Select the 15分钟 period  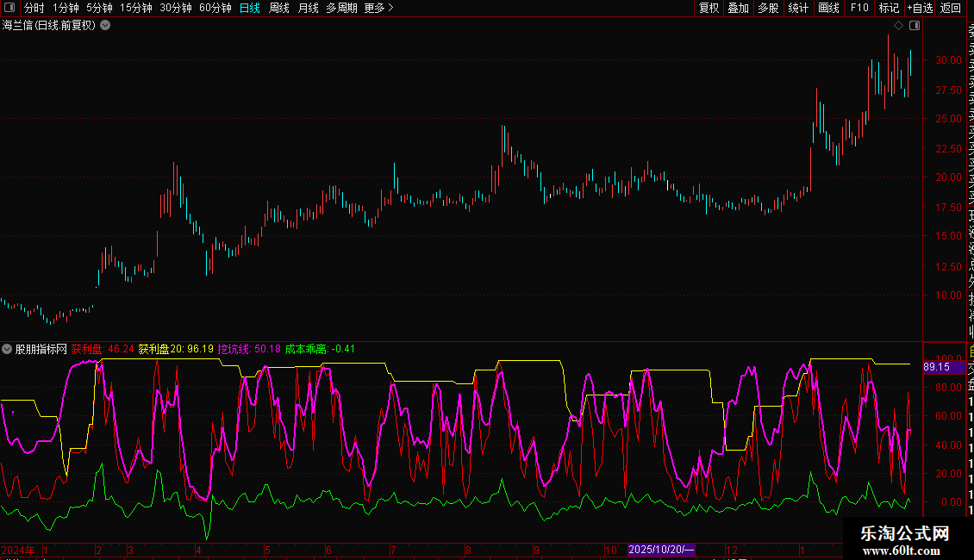coord(136,8)
